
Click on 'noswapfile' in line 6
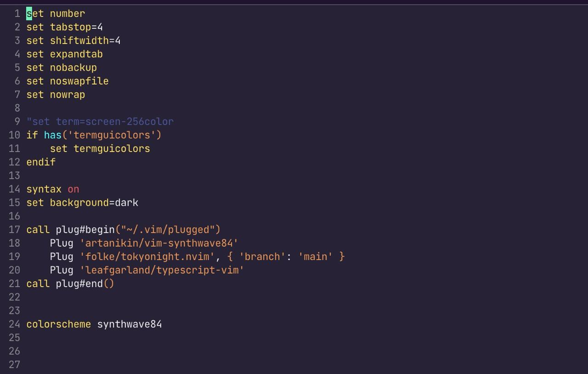79,81
